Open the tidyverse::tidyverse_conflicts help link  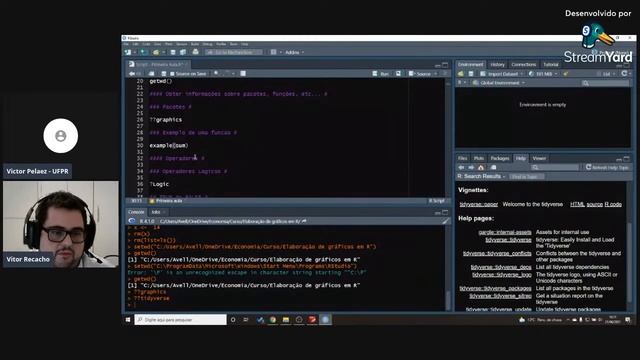(x=497, y=253)
